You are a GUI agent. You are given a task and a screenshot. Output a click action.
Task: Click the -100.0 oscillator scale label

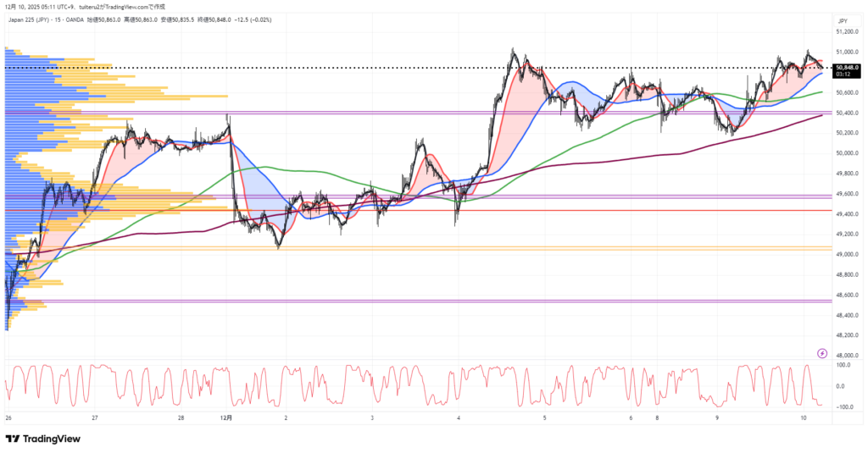(x=844, y=406)
